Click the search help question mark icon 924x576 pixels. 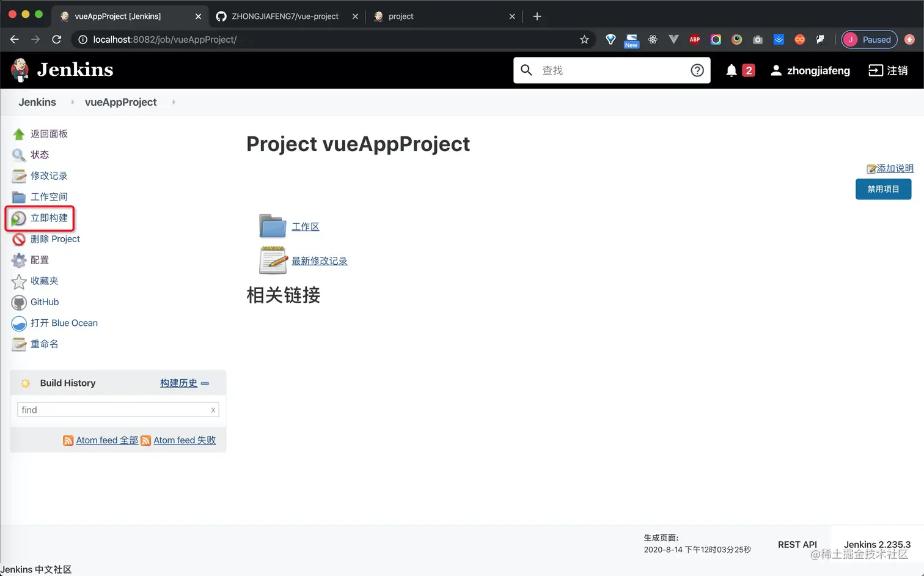(697, 70)
